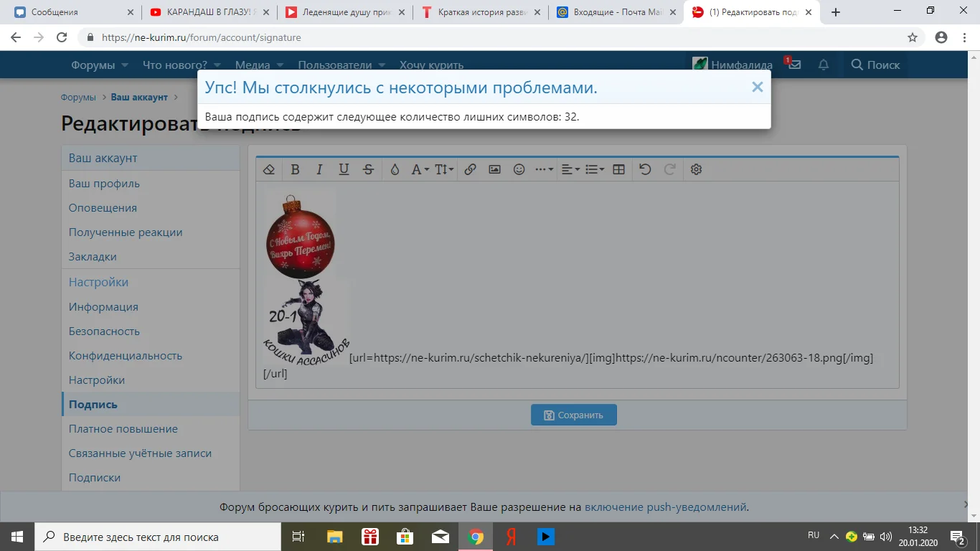Open the text color picker droplet
980x551 pixels.
[394, 169]
